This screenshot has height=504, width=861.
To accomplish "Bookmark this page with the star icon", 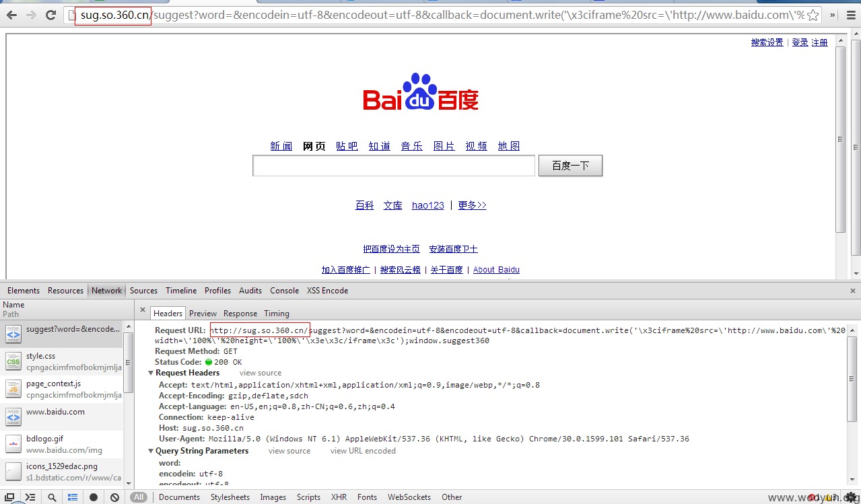I will click(813, 15).
